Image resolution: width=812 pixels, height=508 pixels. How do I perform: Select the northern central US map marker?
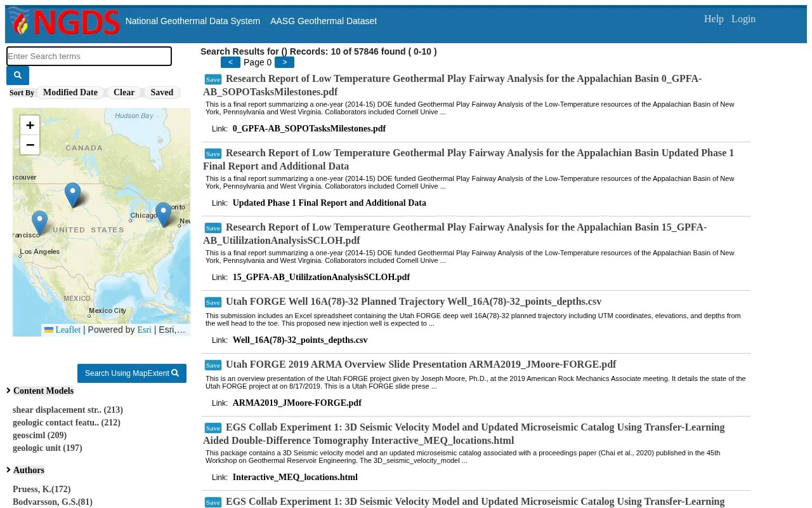[x=73, y=195]
